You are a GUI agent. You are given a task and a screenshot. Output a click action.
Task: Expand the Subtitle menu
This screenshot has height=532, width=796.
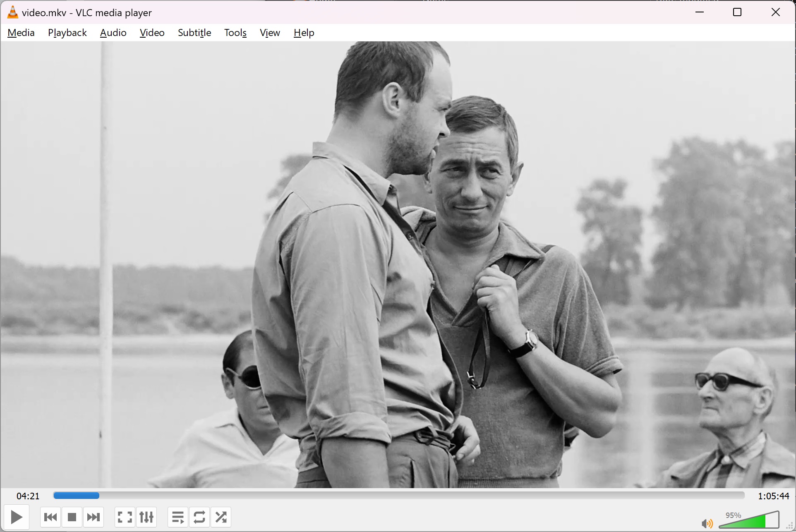(x=194, y=33)
